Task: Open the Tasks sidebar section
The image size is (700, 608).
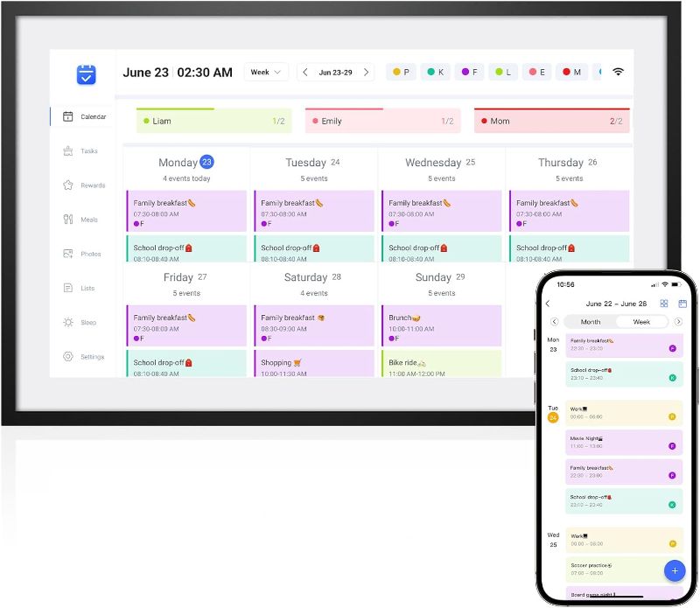Action: point(80,150)
